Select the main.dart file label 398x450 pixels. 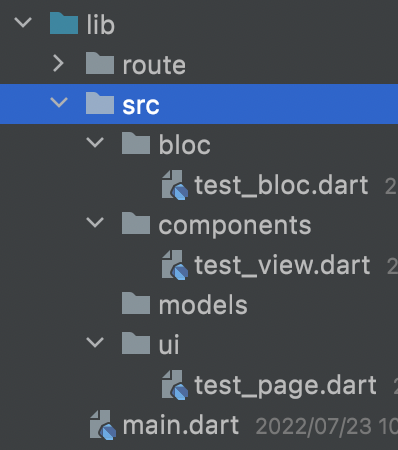[181, 425]
